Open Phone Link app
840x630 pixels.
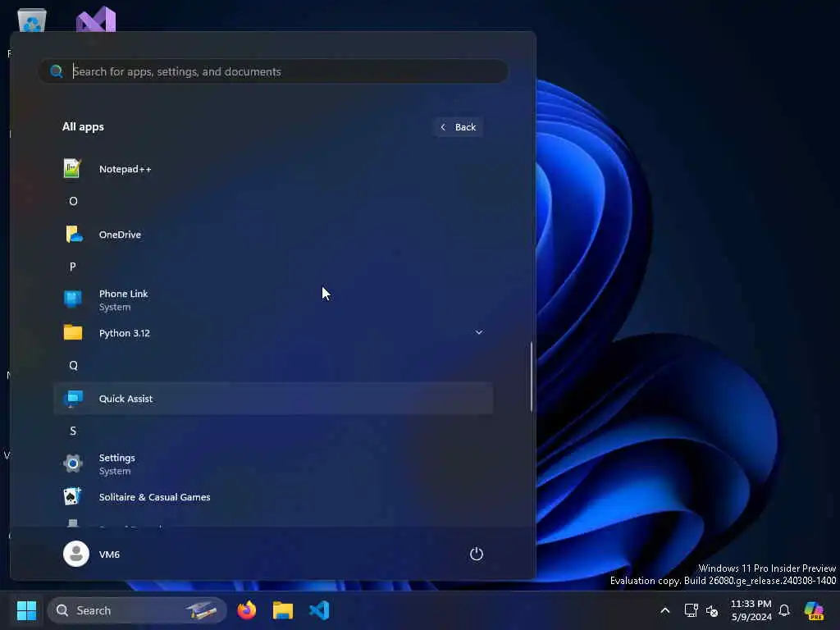click(273, 300)
